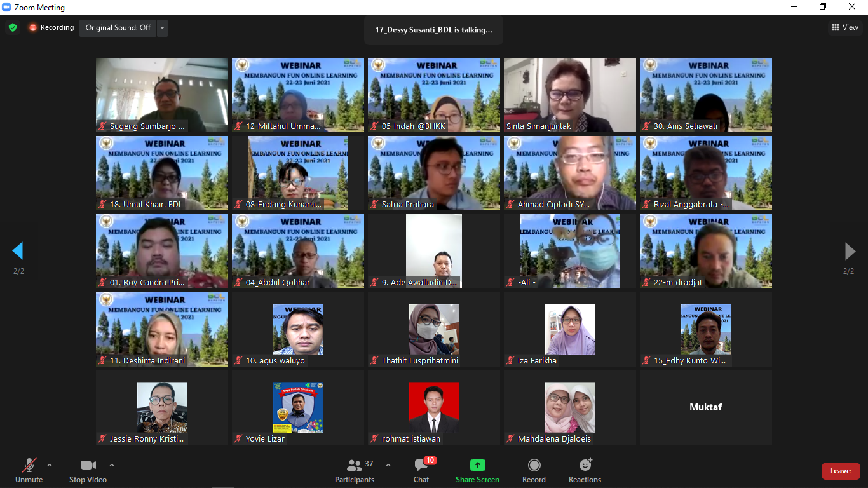868x488 pixels.
Task: Click 11. Deshinta Indirani name label
Action: click(x=147, y=361)
